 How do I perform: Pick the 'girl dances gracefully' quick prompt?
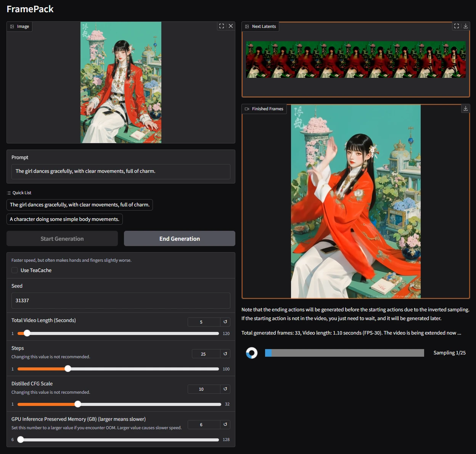coord(80,205)
